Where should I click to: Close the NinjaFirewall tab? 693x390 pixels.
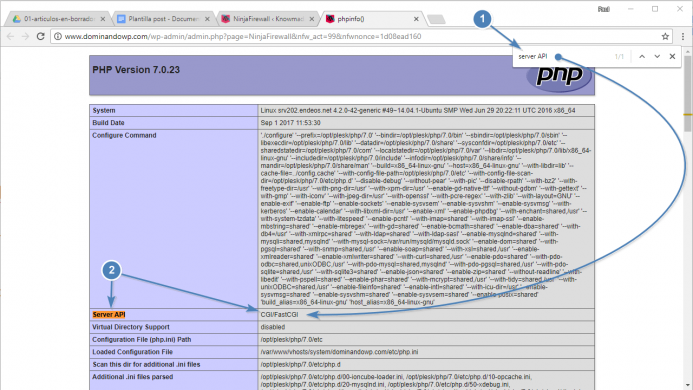point(312,19)
